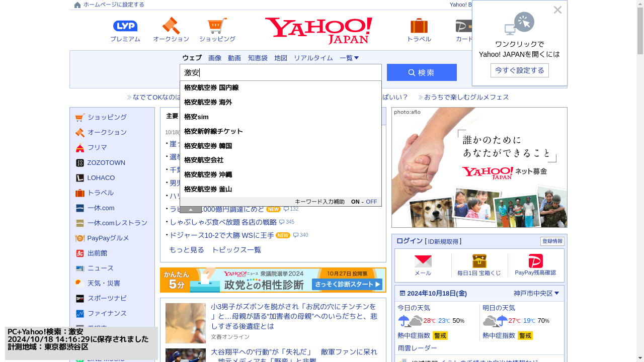Open the メール envelope icon
Viewport: 644px width, 362px height.
coord(423,261)
